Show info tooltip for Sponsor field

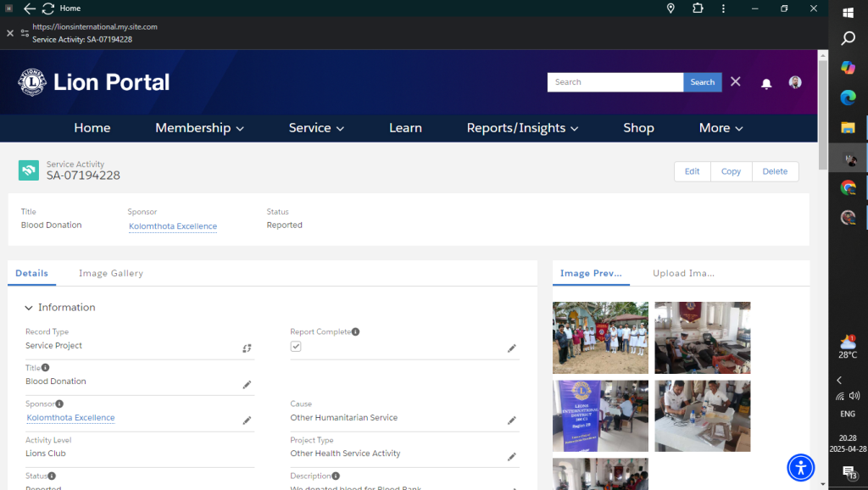click(59, 404)
